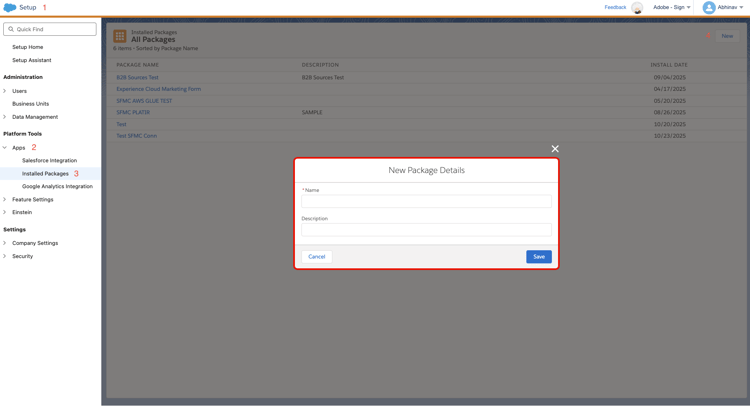Open the SFMC AWS GLUE TEST package
Viewport: 750px width, 406px height.
click(x=144, y=101)
